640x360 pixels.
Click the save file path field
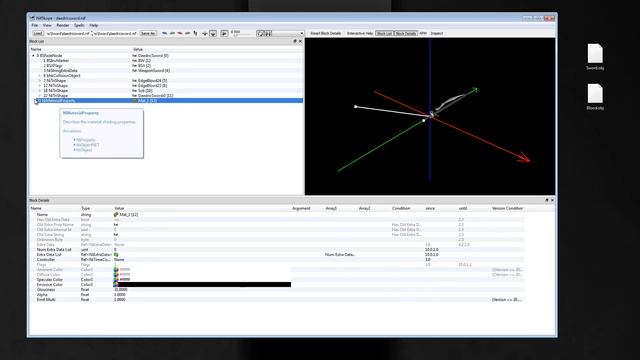click(116, 33)
